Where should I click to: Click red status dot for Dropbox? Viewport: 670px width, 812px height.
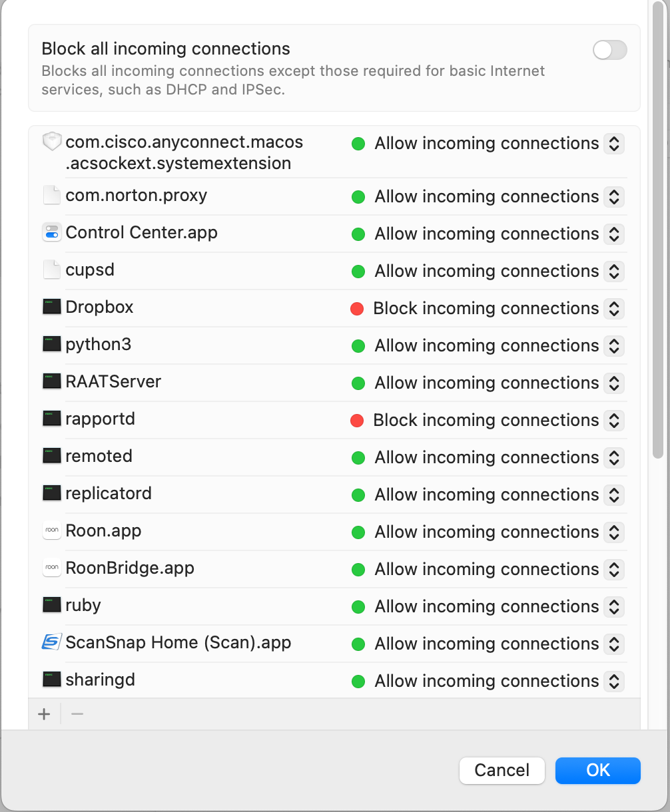[x=357, y=308]
